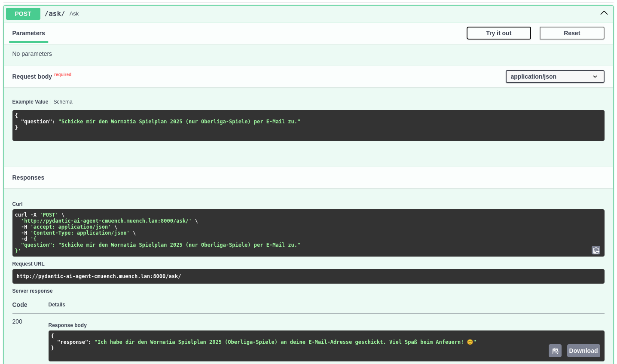Open the application/json content type dropdown
The width and height of the screenshot is (617, 364).
click(x=555, y=76)
